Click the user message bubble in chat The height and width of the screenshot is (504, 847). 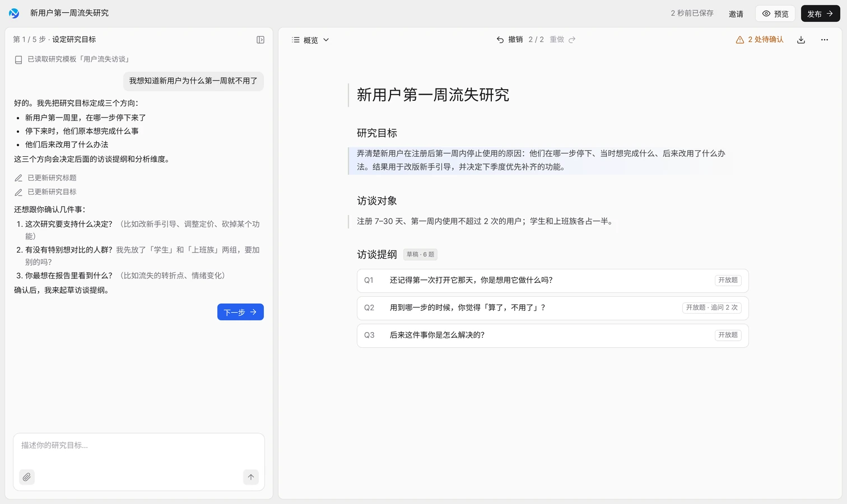click(x=193, y=81)
